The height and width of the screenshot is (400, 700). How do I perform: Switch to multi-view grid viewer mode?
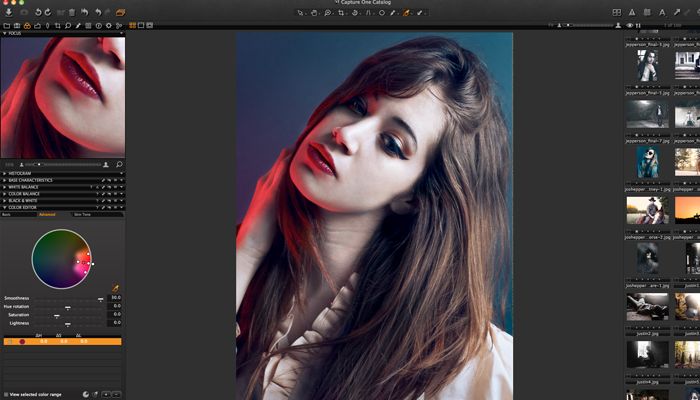tap(133, 25)
